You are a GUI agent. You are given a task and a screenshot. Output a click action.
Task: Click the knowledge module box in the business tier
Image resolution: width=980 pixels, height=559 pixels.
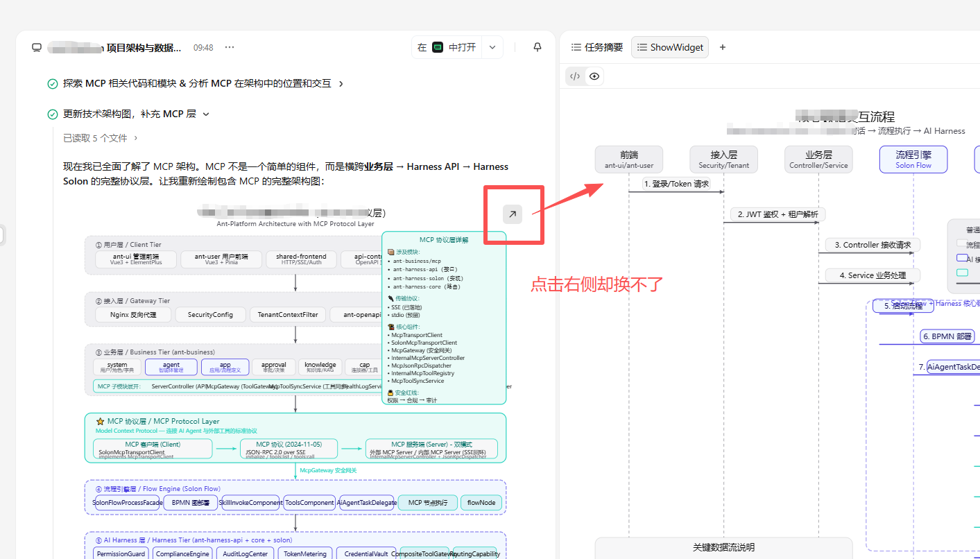(320, 367)
